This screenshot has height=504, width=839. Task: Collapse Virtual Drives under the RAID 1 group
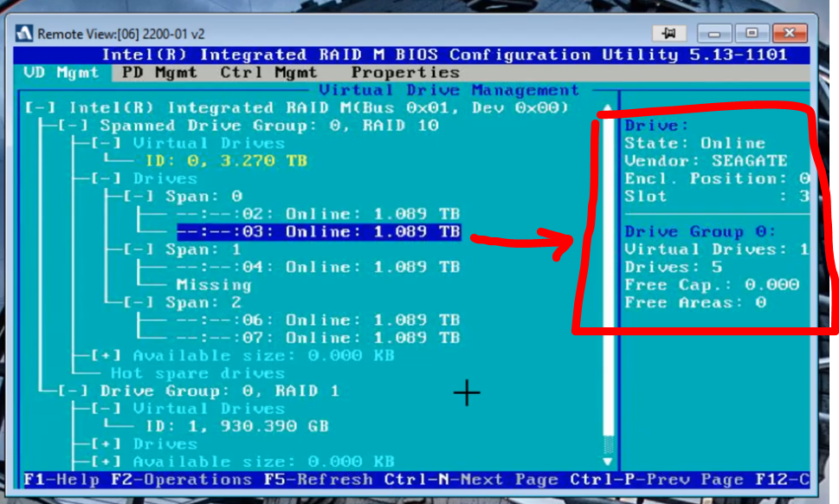[x=106, y=408]
